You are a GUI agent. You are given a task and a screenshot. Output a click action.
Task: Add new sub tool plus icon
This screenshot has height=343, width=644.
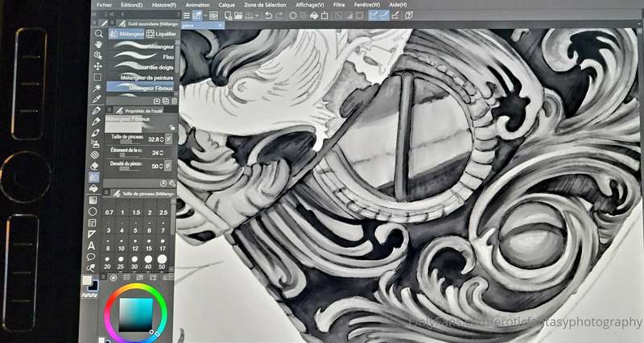[157, 101]
